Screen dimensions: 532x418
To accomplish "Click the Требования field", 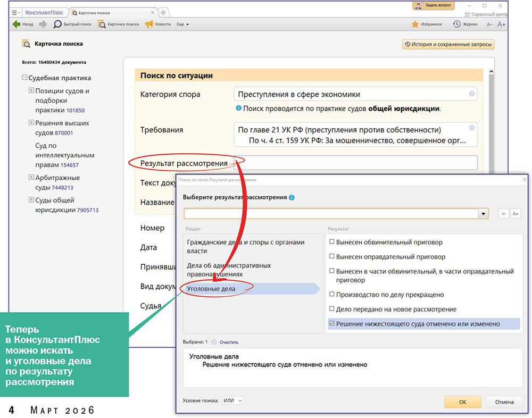I will [355, 135].
